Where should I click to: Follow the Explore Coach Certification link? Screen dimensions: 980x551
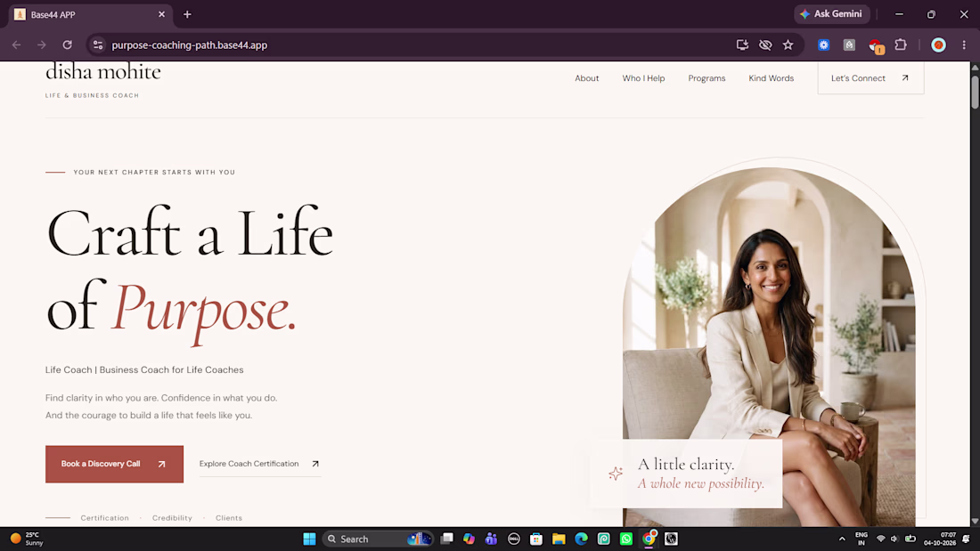point(260,464)
